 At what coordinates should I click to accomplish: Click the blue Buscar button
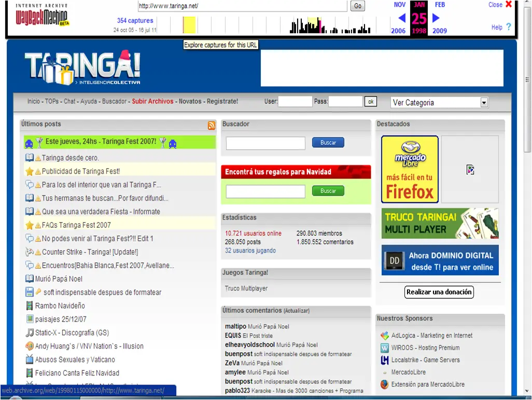(328, 143)
